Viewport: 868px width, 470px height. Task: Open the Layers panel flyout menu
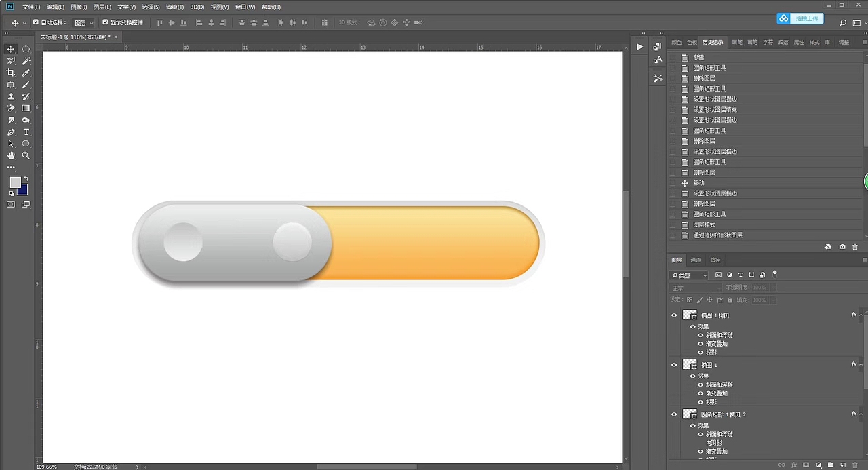pyautogui.click(x=864, y=260)
